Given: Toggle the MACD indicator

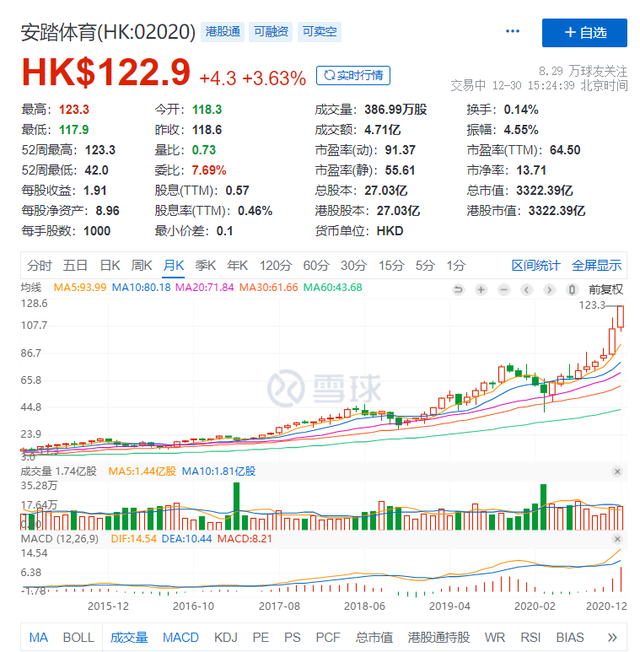Looking at the screenshot, I should pyautogui.click(x=180, y=637).
